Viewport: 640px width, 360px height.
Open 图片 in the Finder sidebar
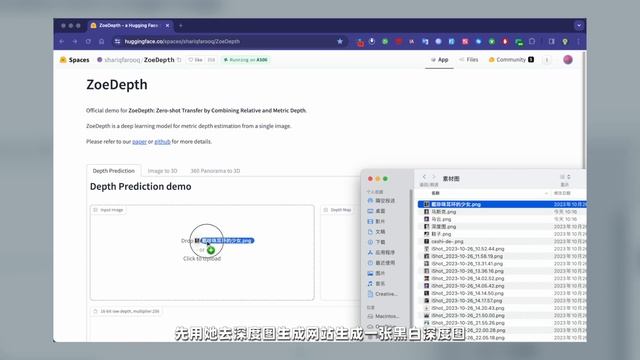(x=376, y=273)
